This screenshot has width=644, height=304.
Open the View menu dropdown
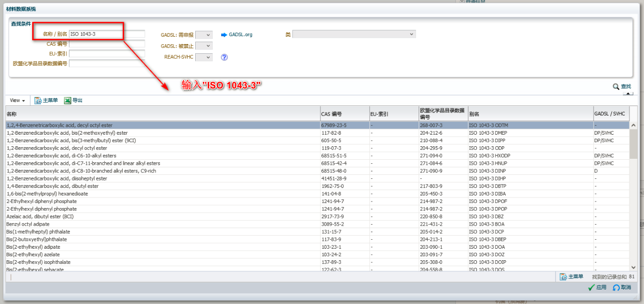point(18,100)
